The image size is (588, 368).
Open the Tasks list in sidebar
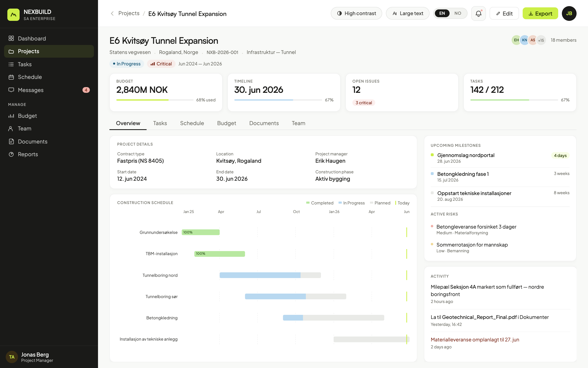click(x=49, y=64)
